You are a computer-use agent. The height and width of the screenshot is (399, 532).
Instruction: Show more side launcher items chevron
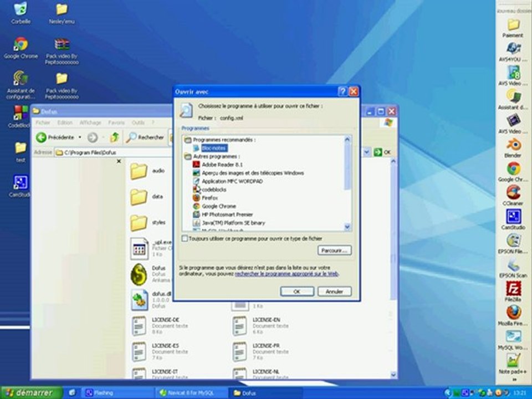[514, 380]
